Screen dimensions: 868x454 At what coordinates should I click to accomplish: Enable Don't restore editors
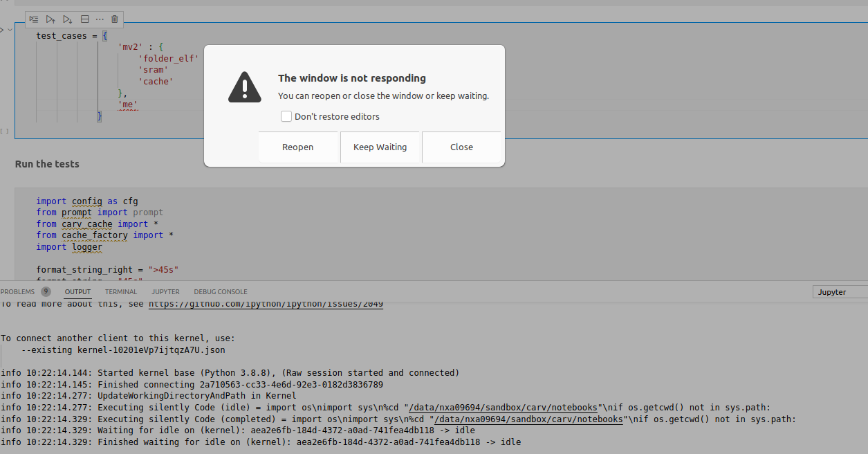tap(286, 116)
